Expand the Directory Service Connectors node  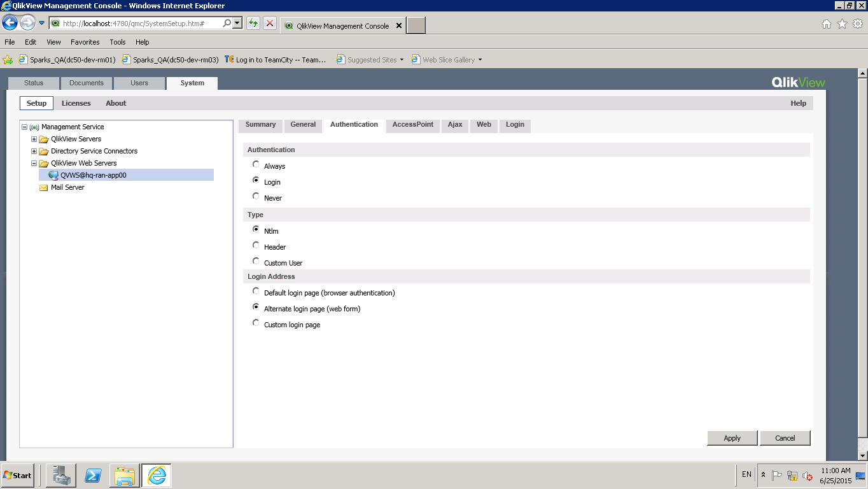[x=34, y=151]
